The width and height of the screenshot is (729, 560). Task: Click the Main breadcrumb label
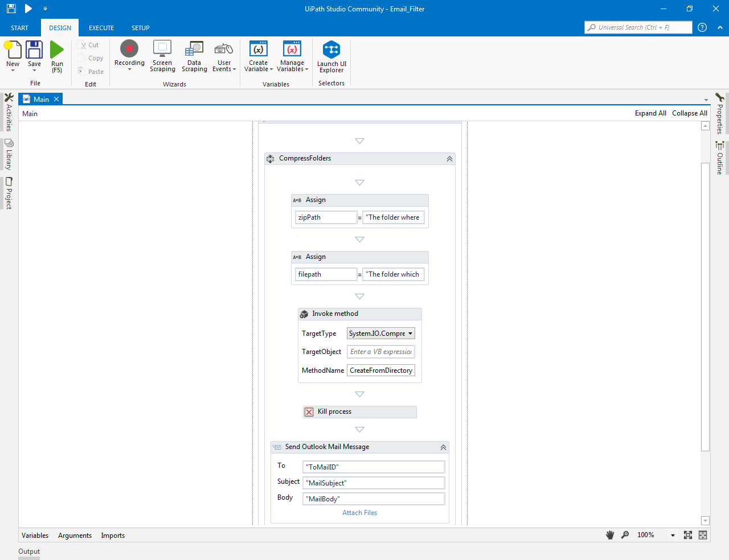[x=30, y=114]
